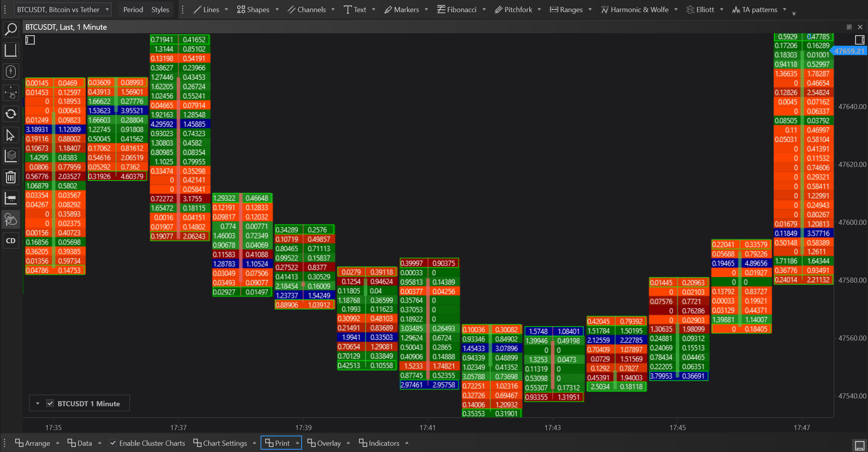The height and width of the screenshot is (452, 868).
Task: Click the magnifier search icon
Action: 11,29
